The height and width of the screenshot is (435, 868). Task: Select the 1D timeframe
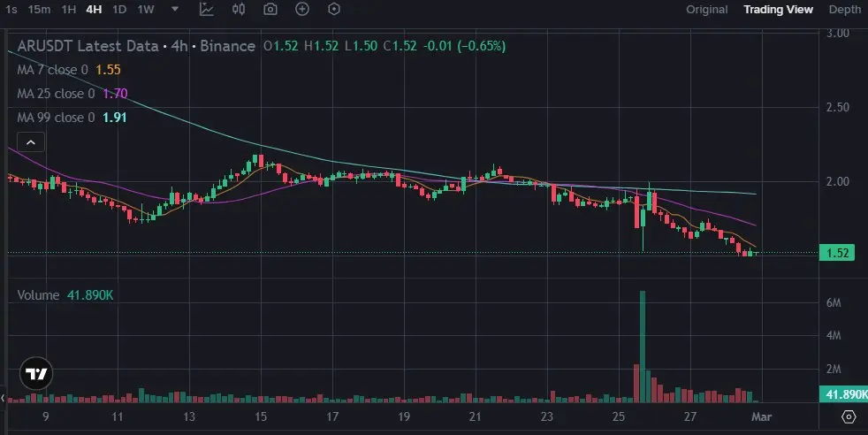[119, 10]
